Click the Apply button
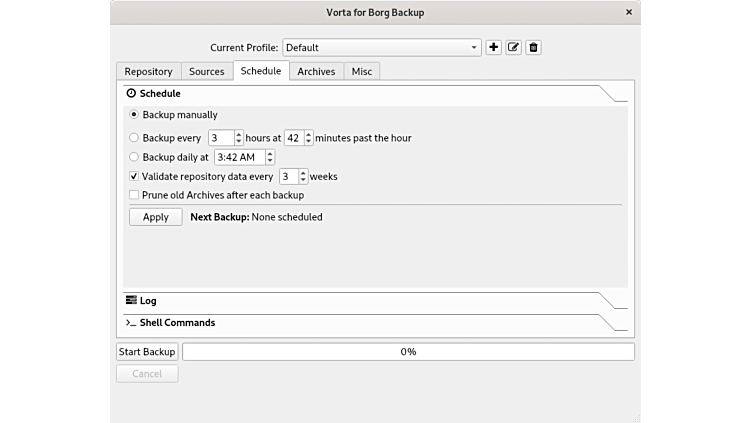Screen dimensions: 752x423 156,217
